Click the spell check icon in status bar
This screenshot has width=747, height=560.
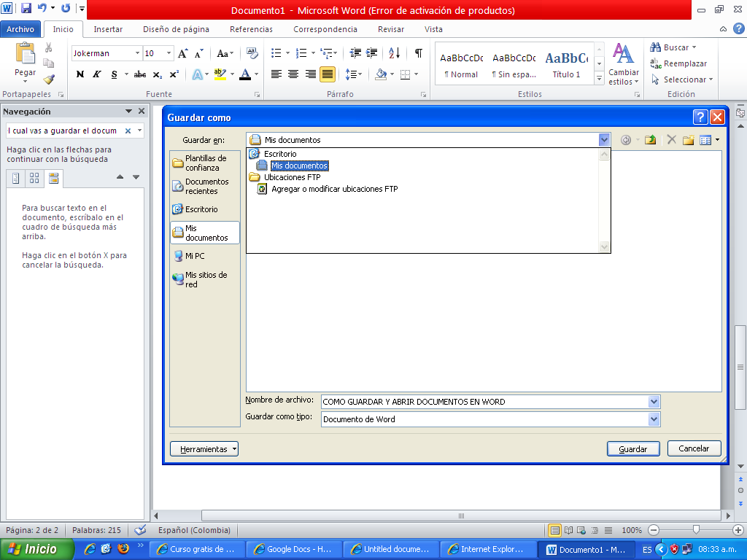(140, 530)
